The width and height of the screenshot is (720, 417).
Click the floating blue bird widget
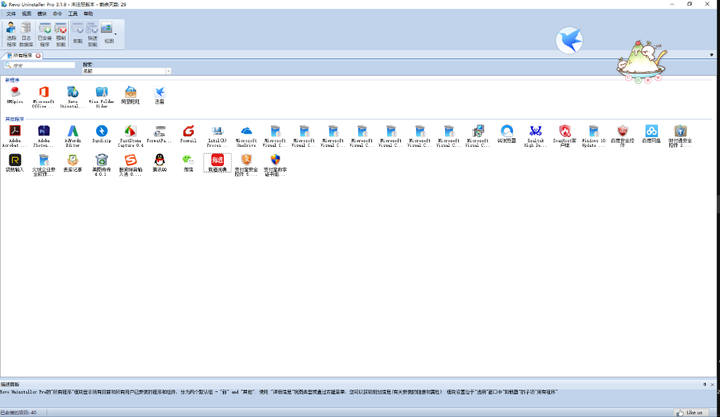(569, 40)
